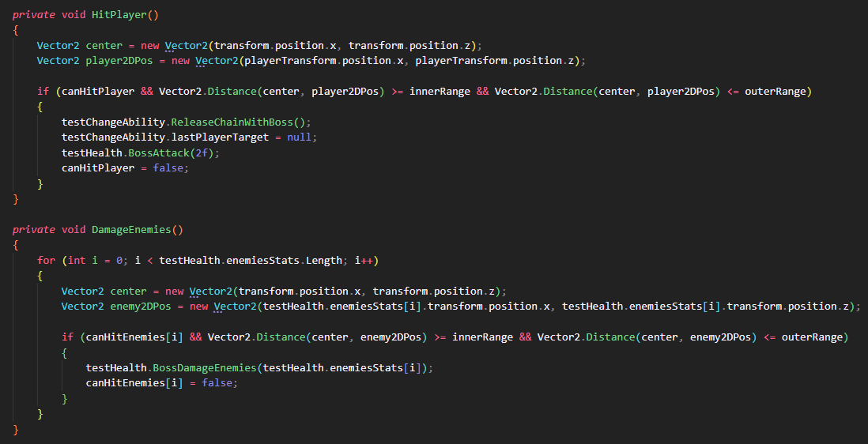Viewport: 868px width, 444px height.
Task: Click canHitPlayer in the if condition
Action: tap(97, 91)
